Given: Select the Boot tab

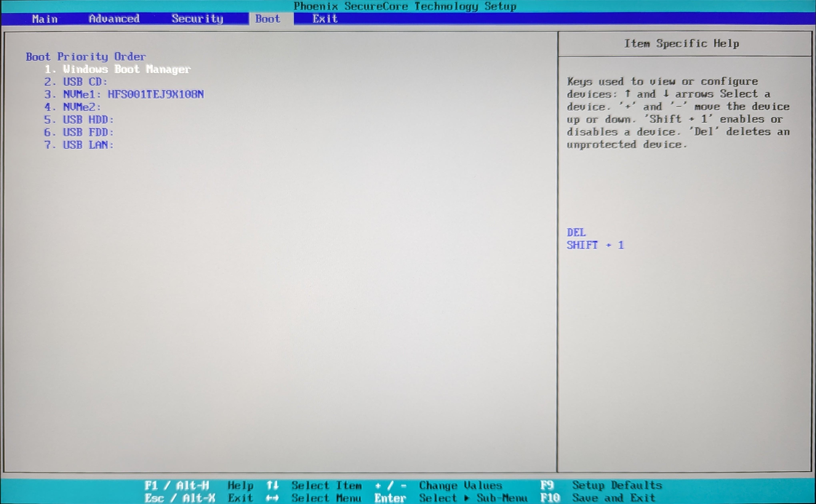Looking at the screenshot, I should coord(268,19).
